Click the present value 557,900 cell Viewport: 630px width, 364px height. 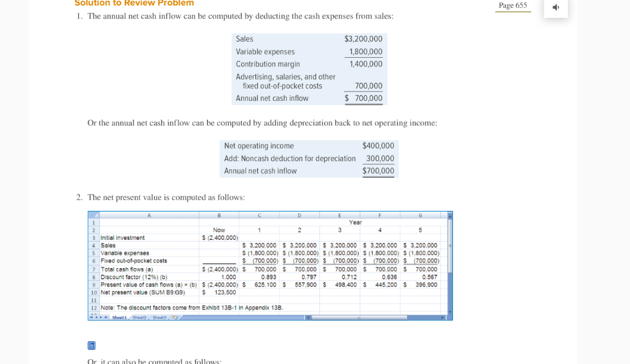coord(305,285)
